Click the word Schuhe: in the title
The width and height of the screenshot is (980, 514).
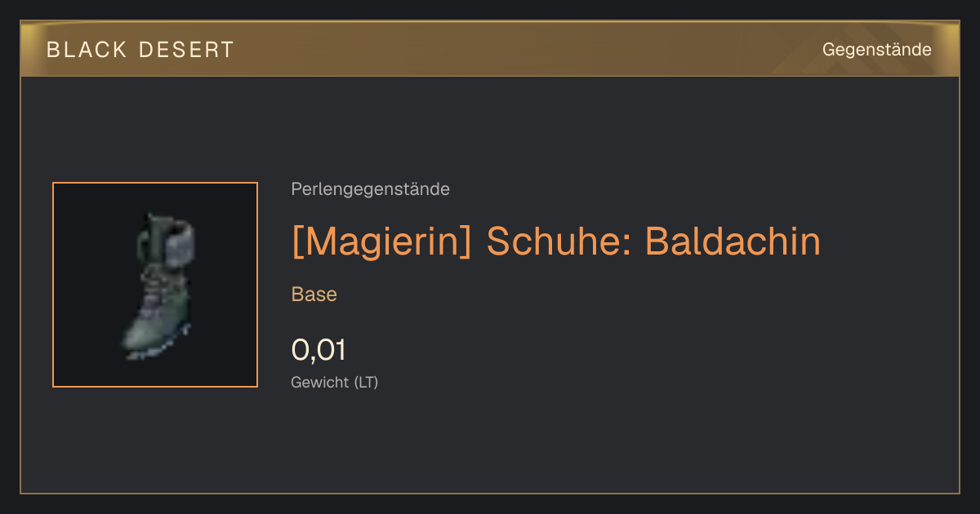click(559, 241)
